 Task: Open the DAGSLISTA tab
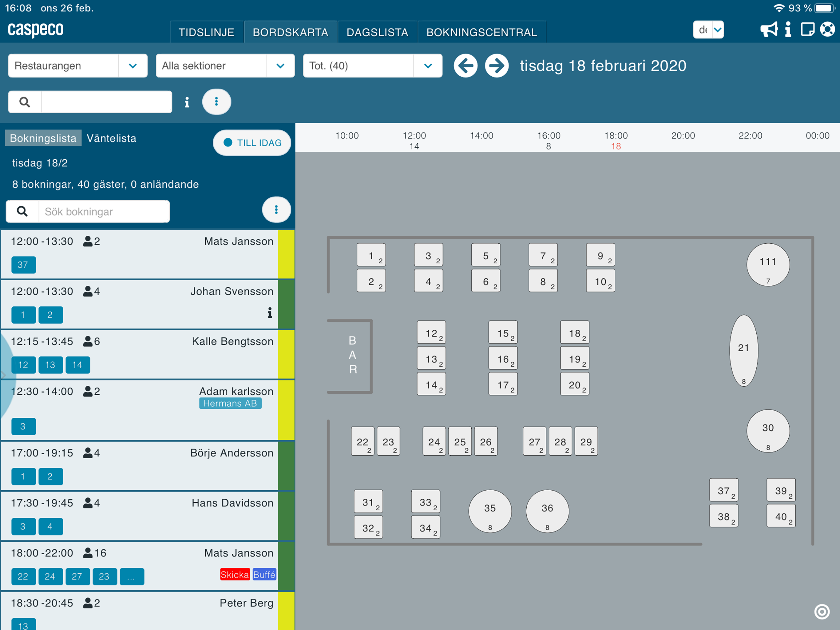378,32
